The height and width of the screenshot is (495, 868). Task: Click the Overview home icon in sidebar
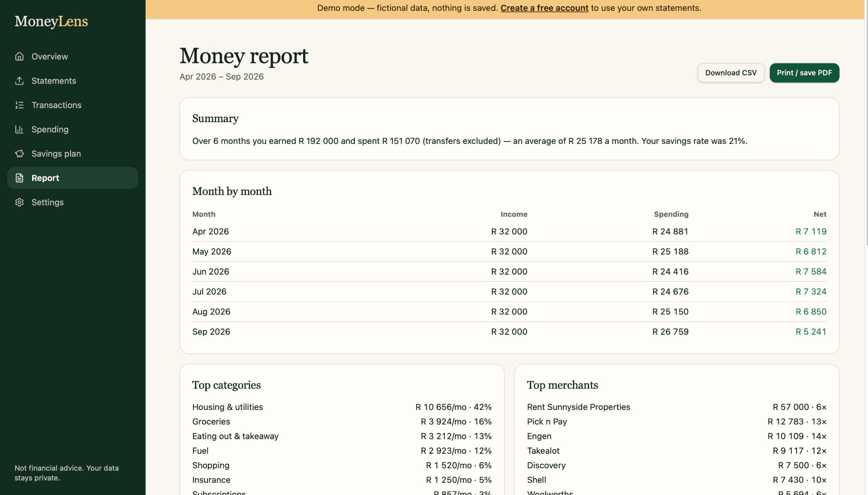(19, 57)
